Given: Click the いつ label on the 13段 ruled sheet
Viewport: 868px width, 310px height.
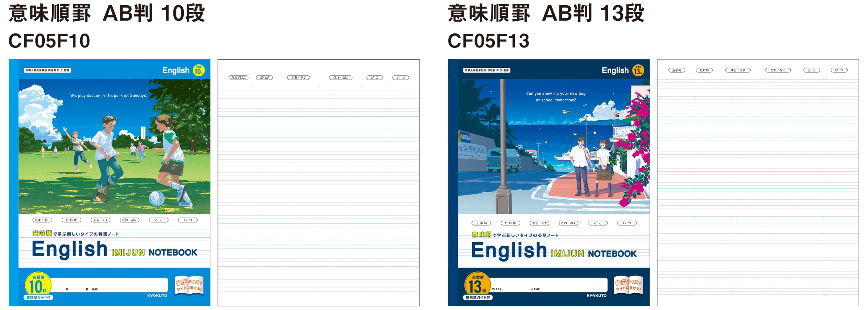Looking at the screenshot, I should [x=839, y=70].
